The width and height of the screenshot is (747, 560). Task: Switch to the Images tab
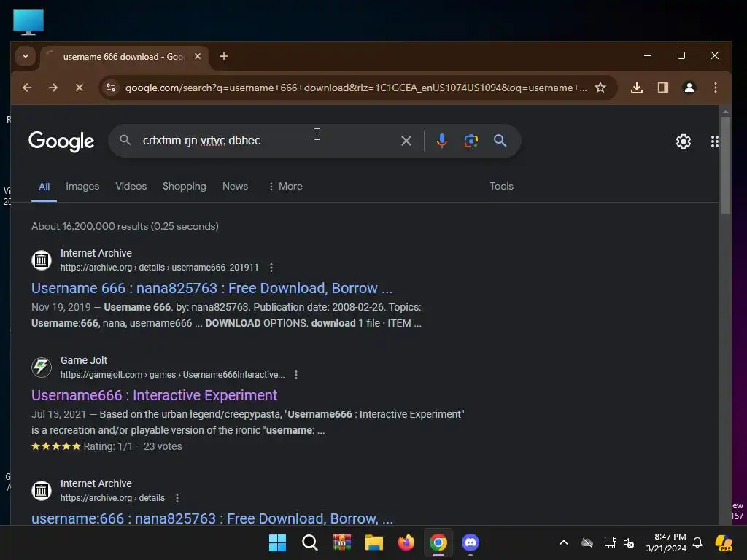click(x=82, y=186)
